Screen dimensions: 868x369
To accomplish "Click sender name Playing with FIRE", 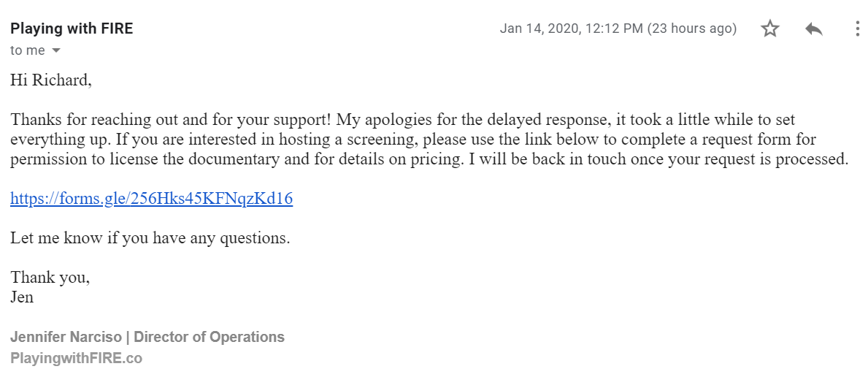I will [72, 28].
